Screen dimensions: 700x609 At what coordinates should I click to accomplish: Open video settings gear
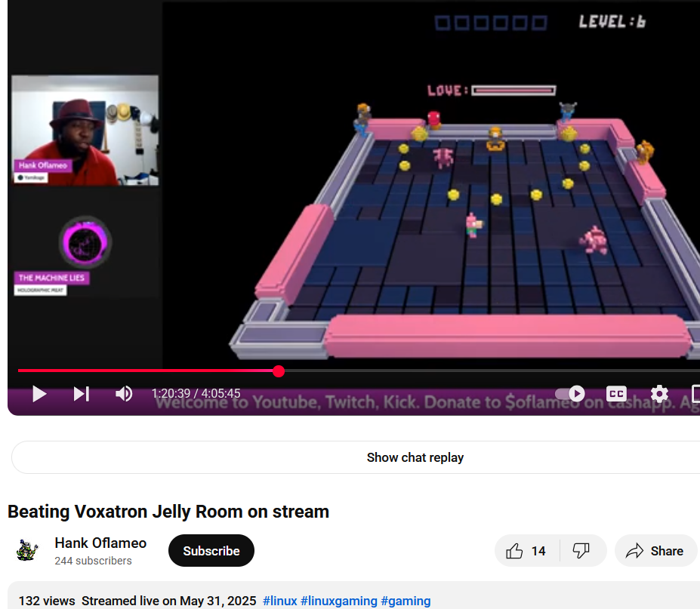tap(659, 393)
